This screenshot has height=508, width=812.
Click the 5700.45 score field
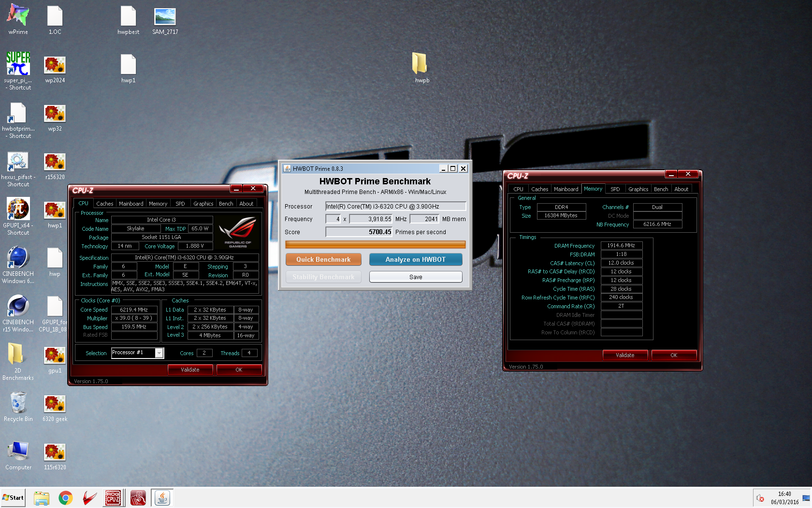click(x=359, y=232)
